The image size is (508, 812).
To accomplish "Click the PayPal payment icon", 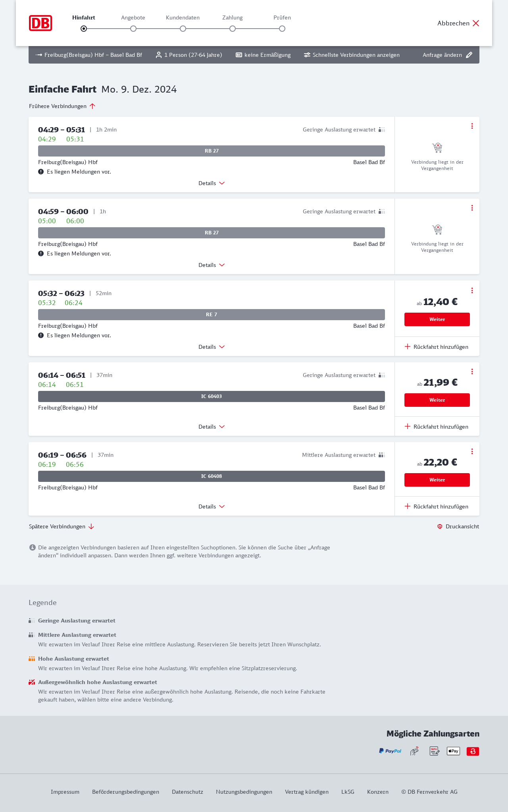I will pyautogui.click(x=390, y=751).
